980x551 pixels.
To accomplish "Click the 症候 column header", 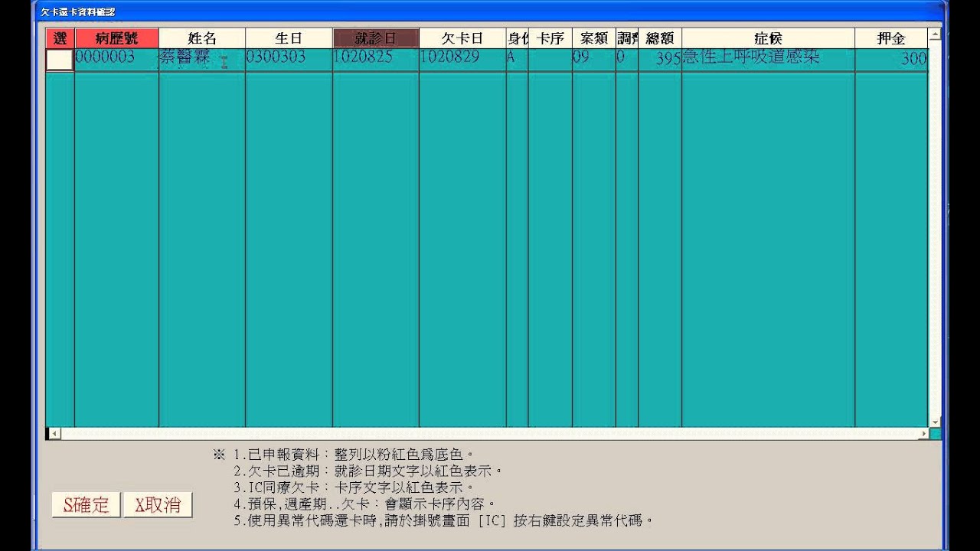I will (x=768, y=38).
